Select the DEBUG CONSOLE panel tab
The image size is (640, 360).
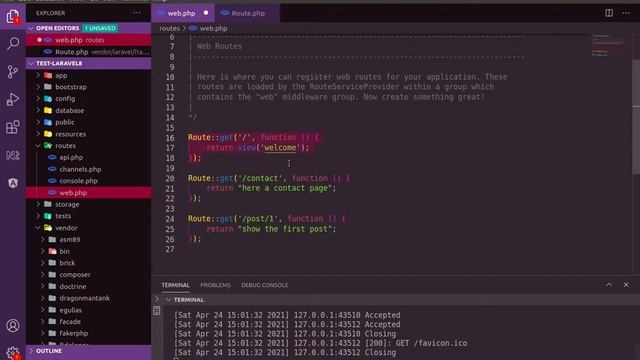[x=264, y=285]
